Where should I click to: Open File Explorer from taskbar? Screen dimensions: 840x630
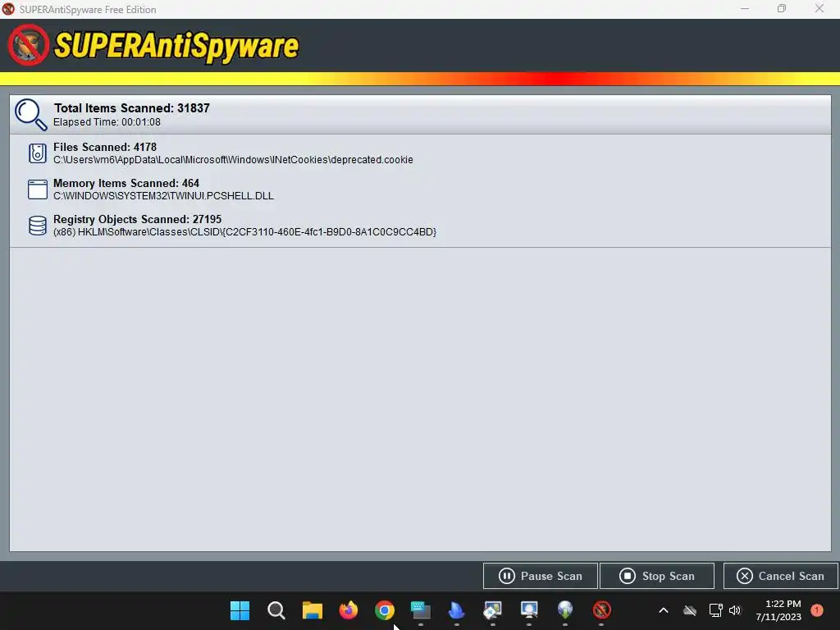pos(313,610)
